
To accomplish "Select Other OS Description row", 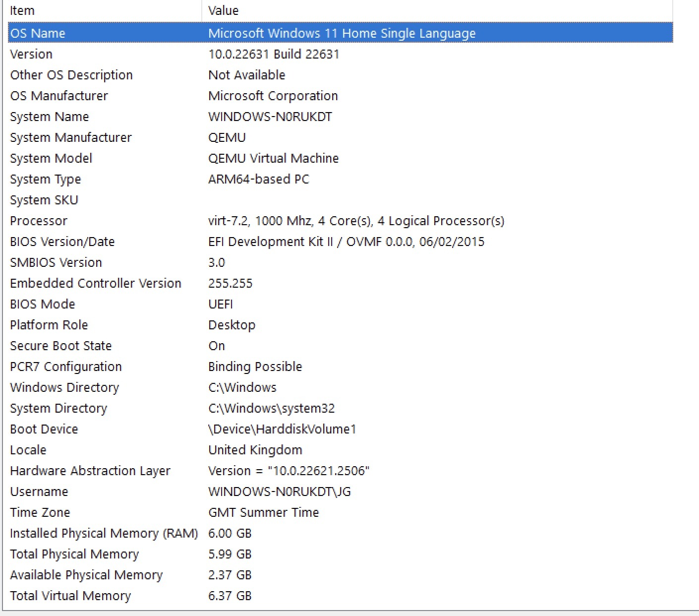I will coord(341,75).
